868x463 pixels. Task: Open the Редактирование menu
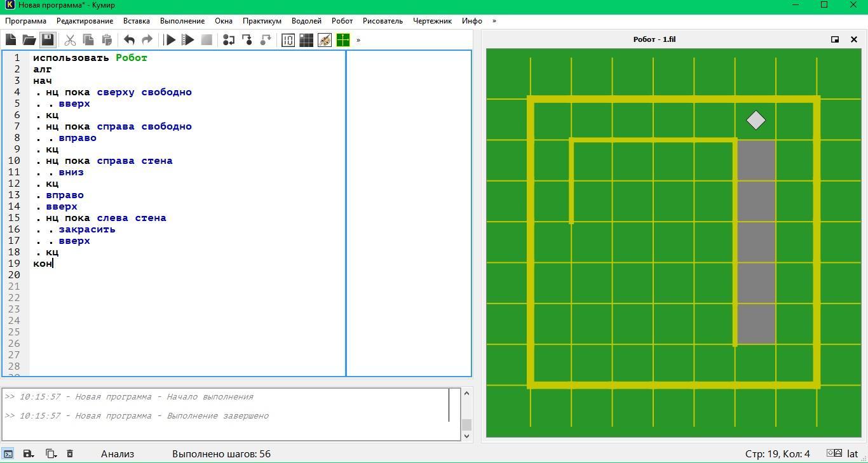point(85,21)
